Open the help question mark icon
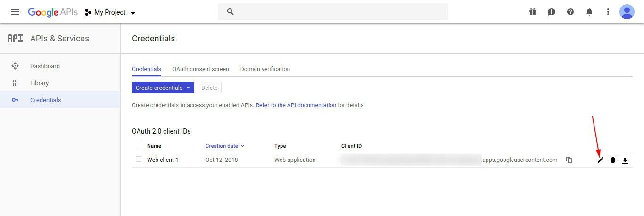644x216 pixels. (x=570, y=12)
